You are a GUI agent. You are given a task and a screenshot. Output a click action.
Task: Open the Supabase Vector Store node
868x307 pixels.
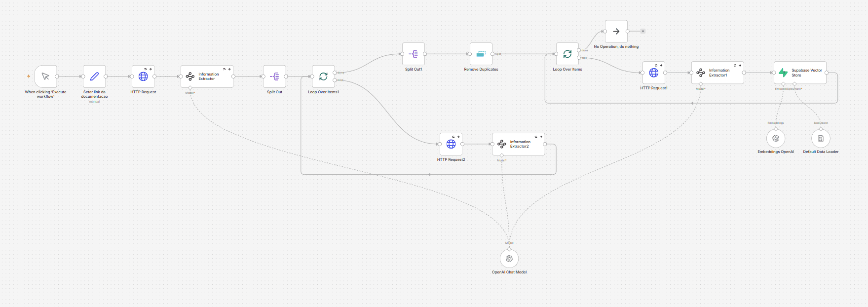click(x=800, y=73)
